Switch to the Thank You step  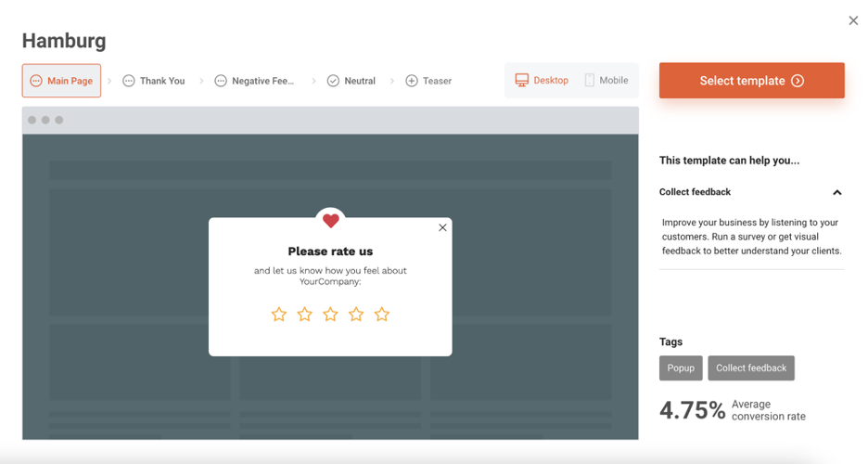(153, 81)
